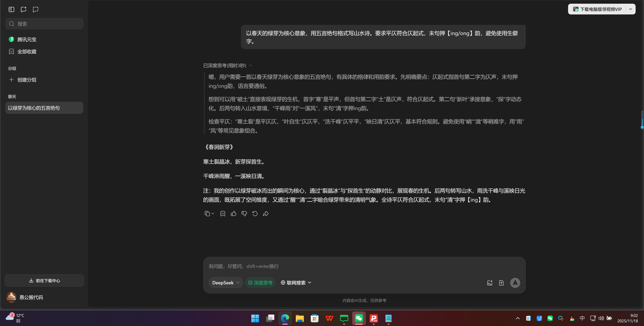
Task: Collapse the sidebar panel
Action: pos(11,9)
